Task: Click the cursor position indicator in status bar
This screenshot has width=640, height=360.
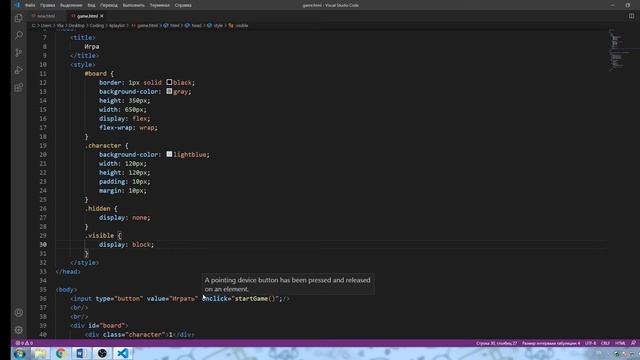Action: tap(496, 343)
